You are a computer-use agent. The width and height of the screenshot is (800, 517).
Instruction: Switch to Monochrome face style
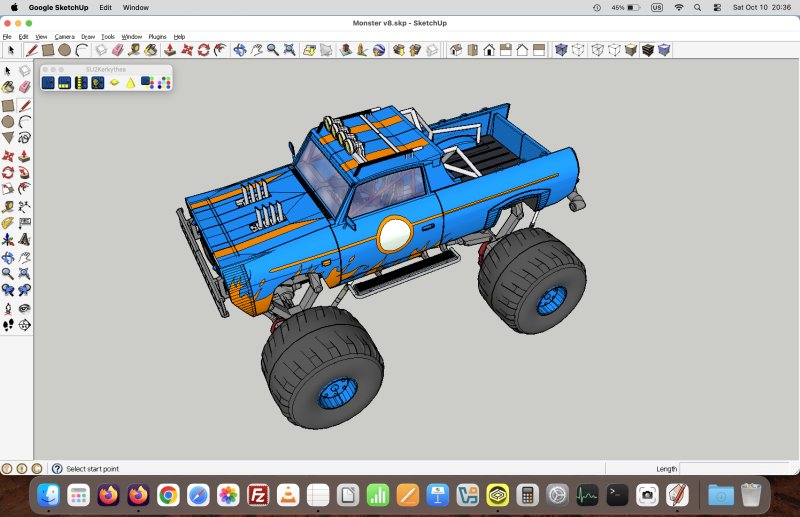click(x=664, y=50)
